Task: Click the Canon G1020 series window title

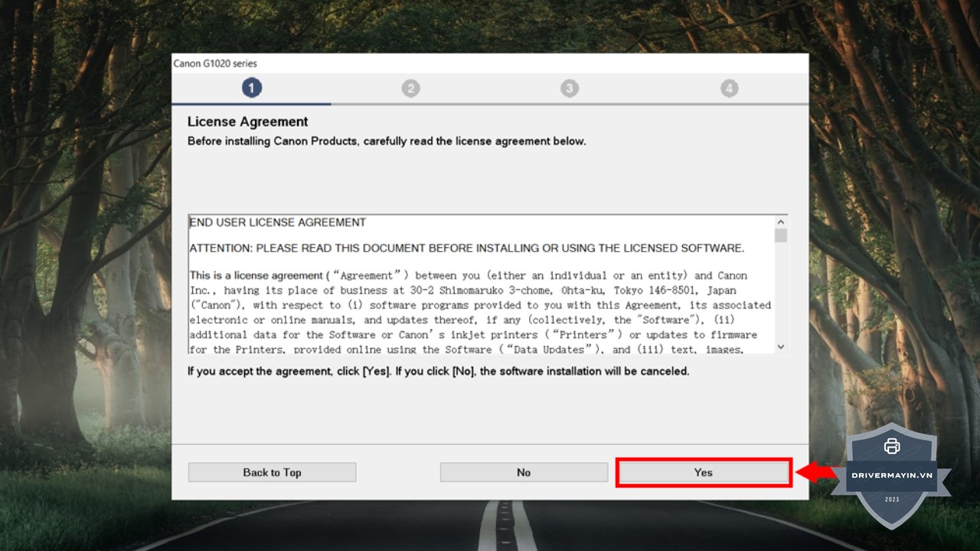Action: point(215,64)
